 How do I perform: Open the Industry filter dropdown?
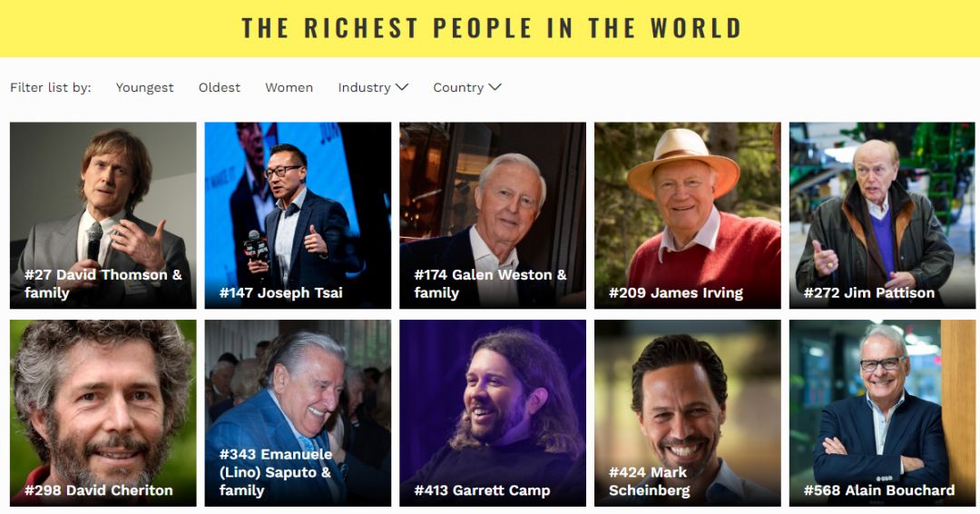[373, 87]
